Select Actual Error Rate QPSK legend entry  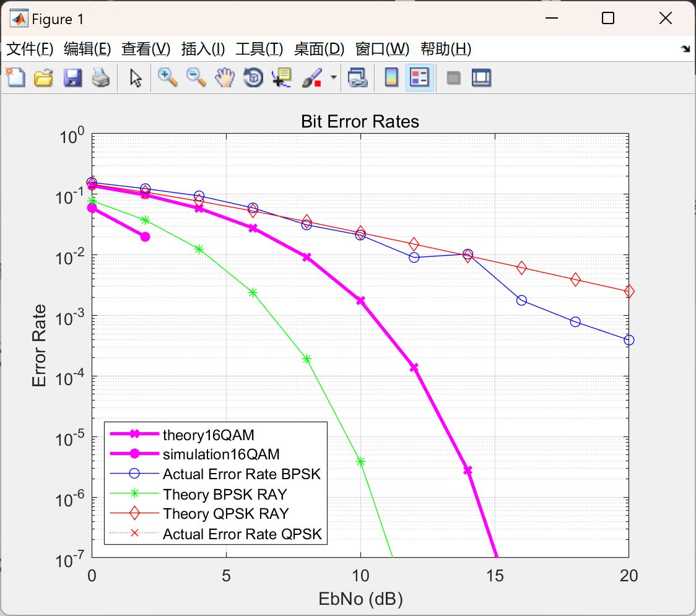242,534
